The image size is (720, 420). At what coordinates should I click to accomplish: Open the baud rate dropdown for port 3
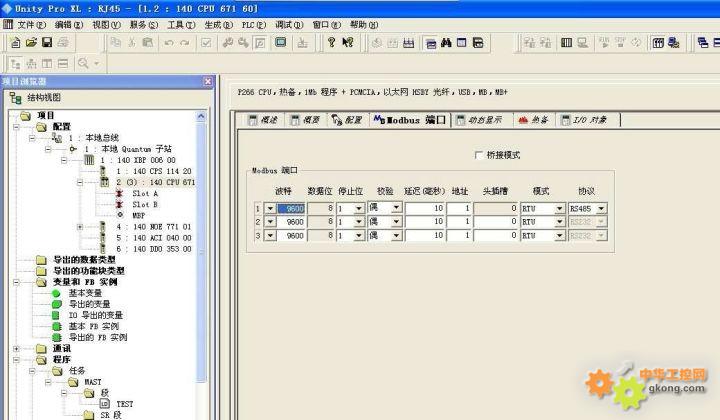[x=270, y=235]
